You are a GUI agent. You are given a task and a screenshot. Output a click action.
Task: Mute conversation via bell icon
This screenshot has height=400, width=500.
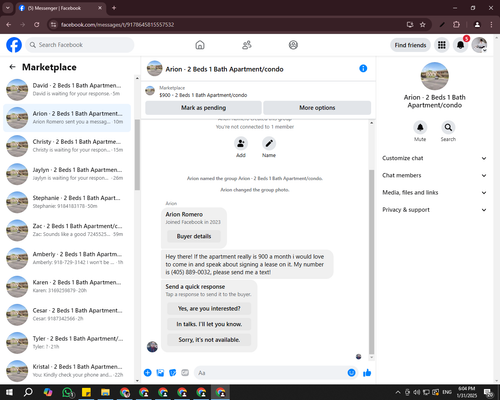pyautogui.click(x=420, y=127)
